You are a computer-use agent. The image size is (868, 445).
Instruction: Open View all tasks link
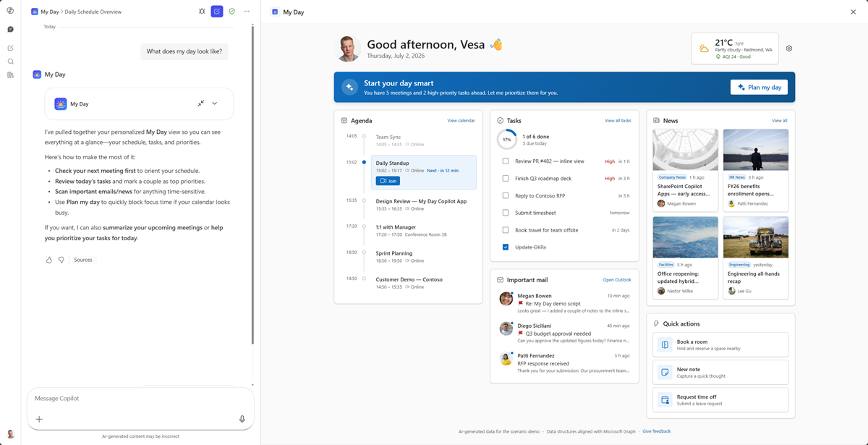(618, 121)
